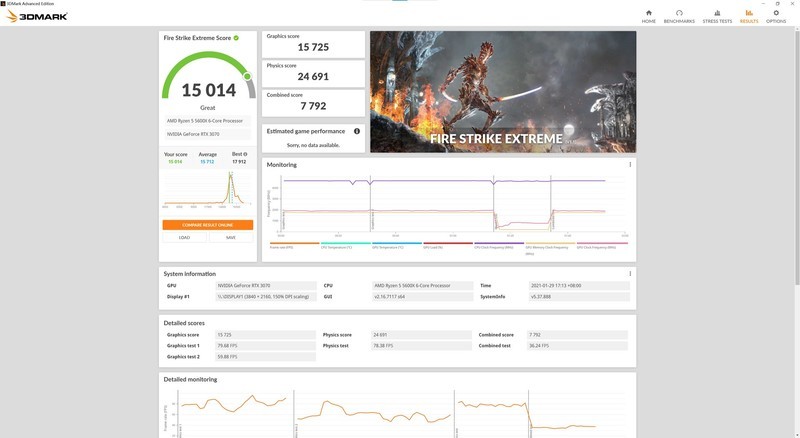This screenshot has width=800, height=438.
Task: Click the GPU Temperature legend color bar
Action: pos(395,243)
